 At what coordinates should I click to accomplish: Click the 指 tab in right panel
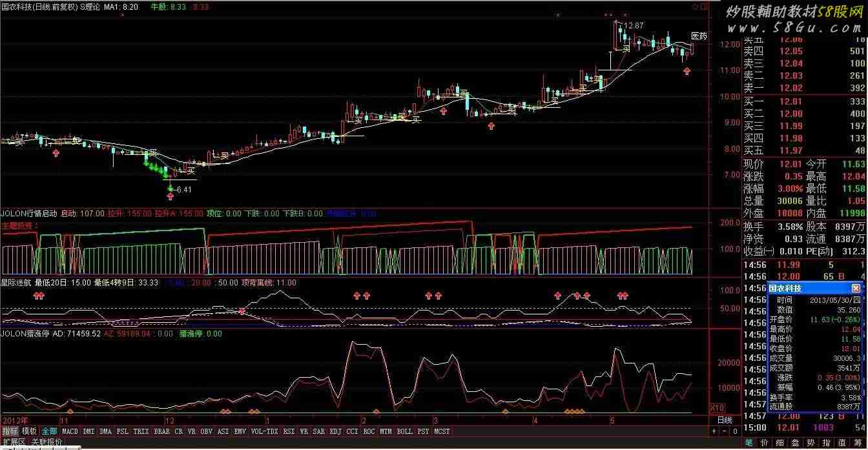(827, 443)
